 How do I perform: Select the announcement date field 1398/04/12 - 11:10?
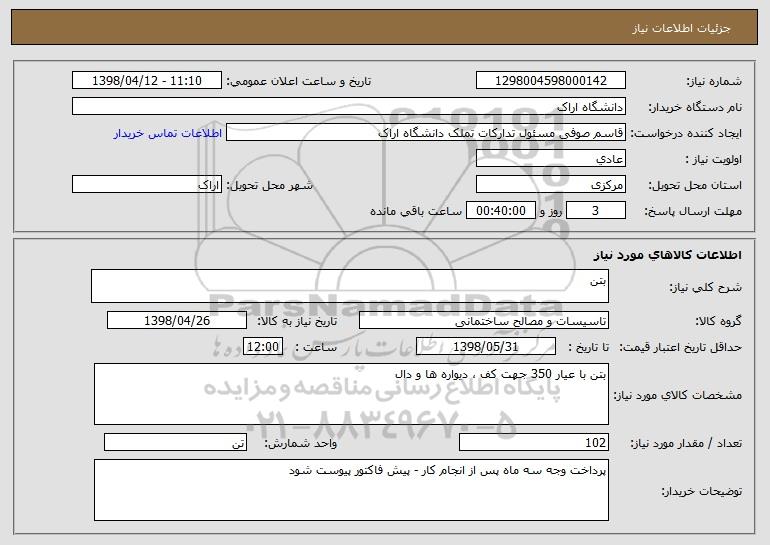(147, 81)
